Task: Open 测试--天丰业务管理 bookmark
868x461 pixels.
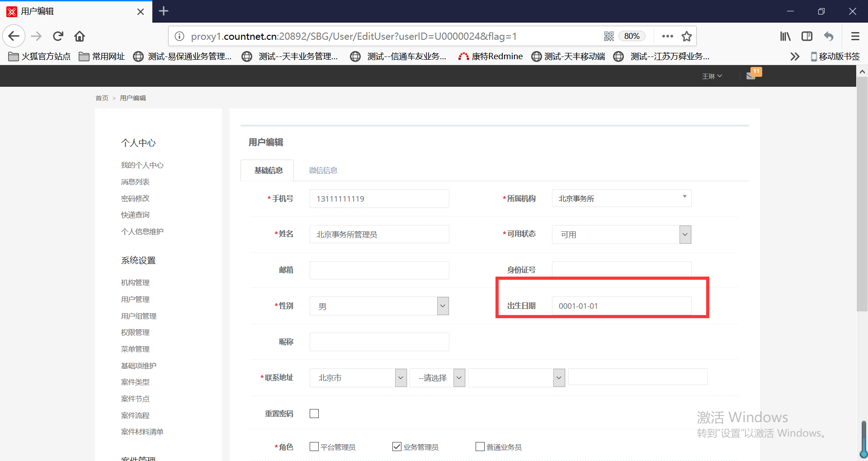Action: [x=290, y=56]
